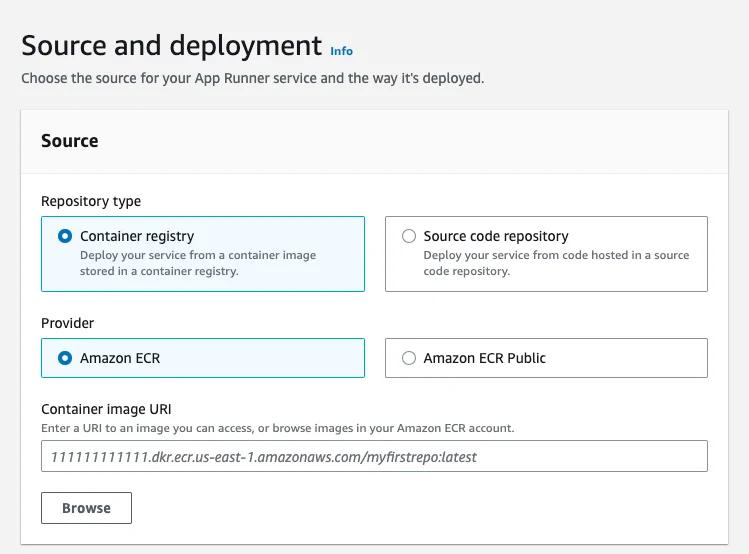Viewport: 749px width, 554px height.
Task: Click the Source code repository description text
Action: click(556, 263)
